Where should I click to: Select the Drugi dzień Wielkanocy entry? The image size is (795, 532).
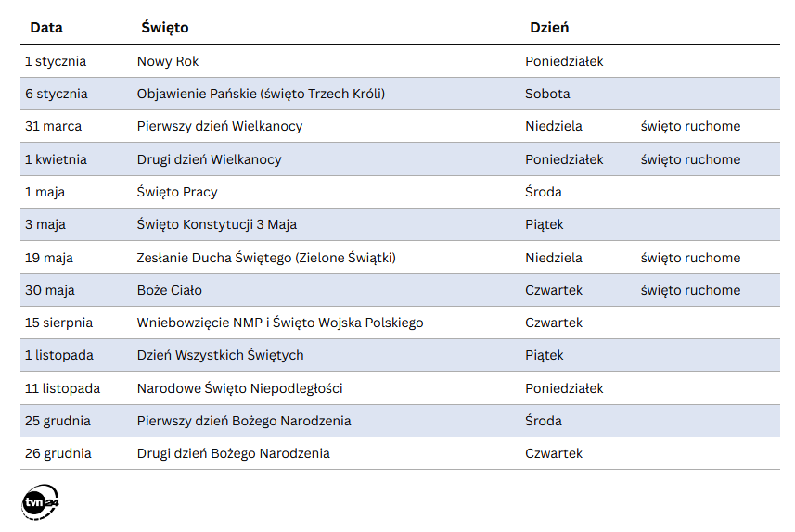(x=210, y=159)
